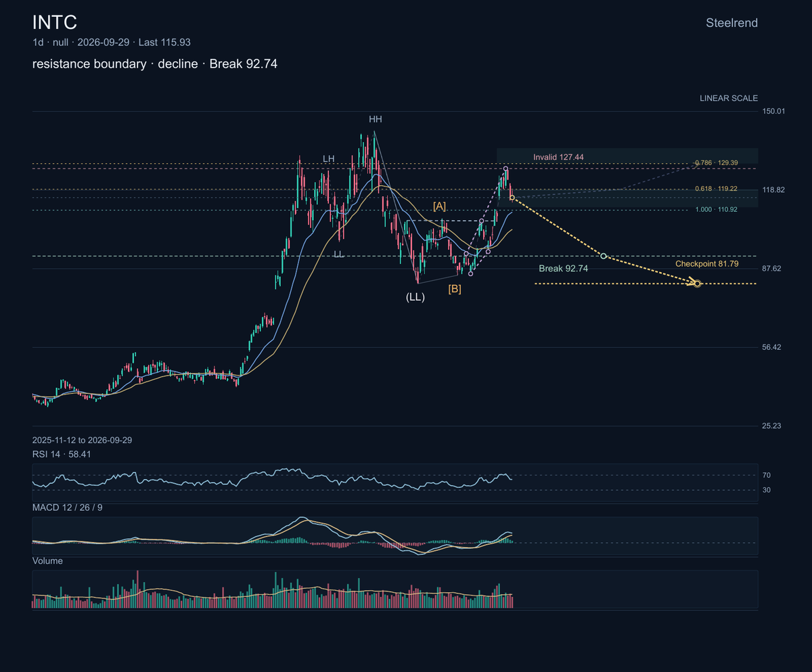Click the LL label near the dashed line
The image size is (812, 672).
[338, 254]
